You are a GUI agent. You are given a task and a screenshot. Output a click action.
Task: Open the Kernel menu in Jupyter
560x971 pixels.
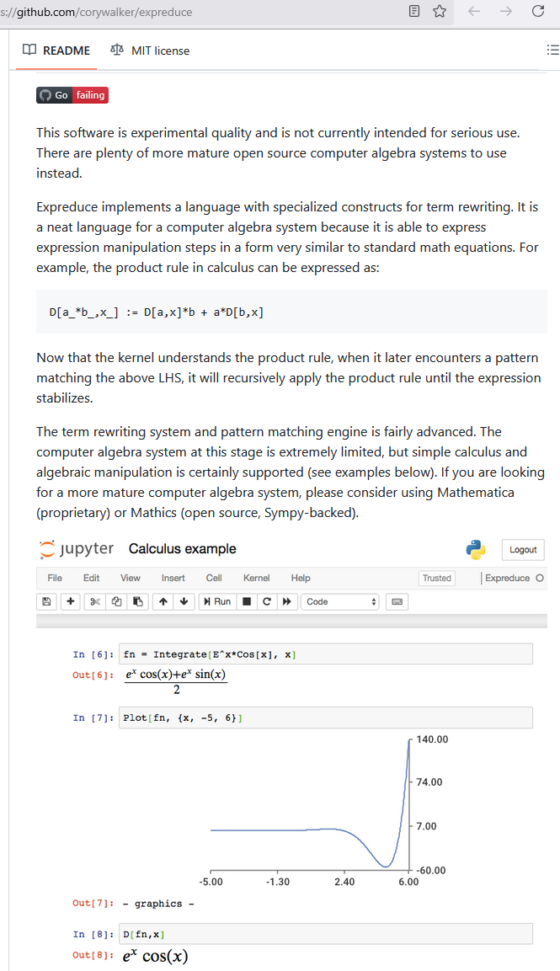[256, 578]
